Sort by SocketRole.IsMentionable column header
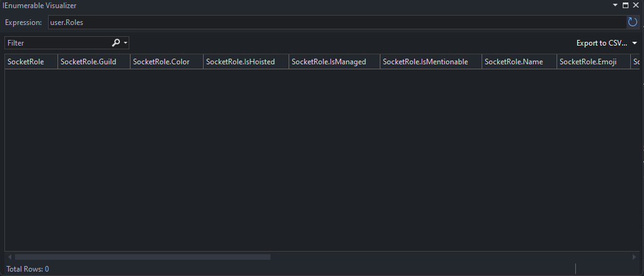This screenshot has width=644, height=276. pos(431,62)
